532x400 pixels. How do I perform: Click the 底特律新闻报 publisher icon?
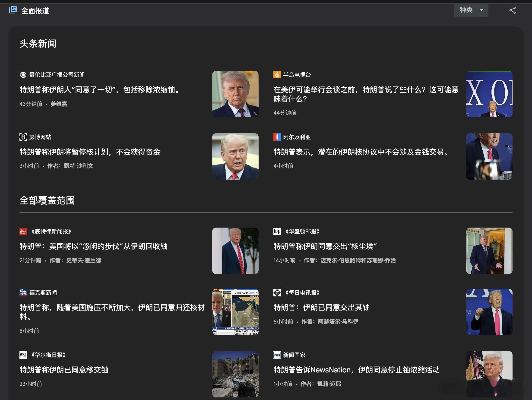point(23,232)
